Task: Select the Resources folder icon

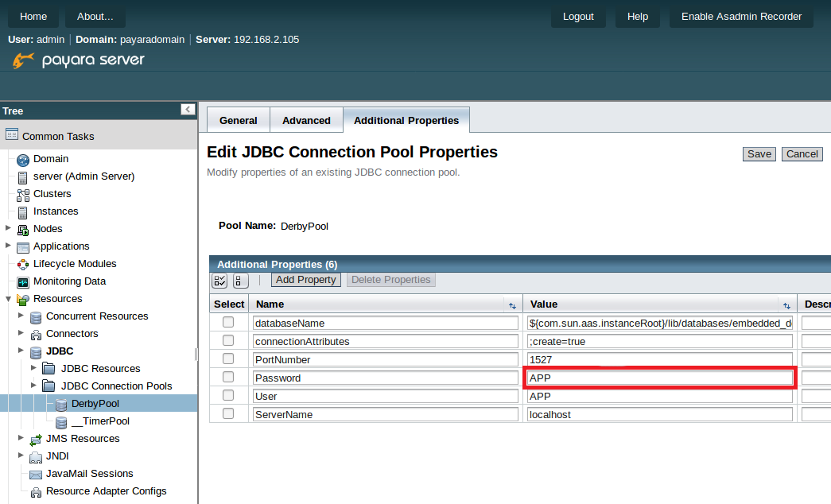Action: 23,300
